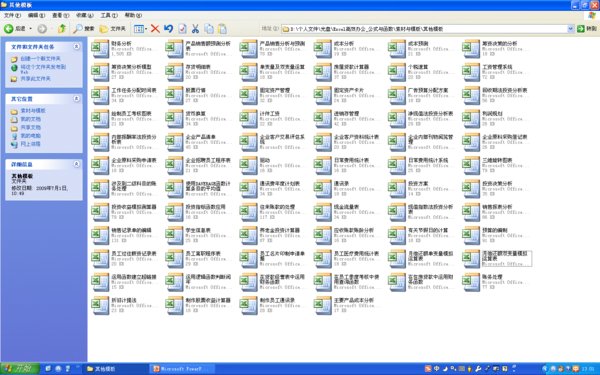Open 网上邻居 from other places
Screen dimensions: 600x375
point(31,144)
